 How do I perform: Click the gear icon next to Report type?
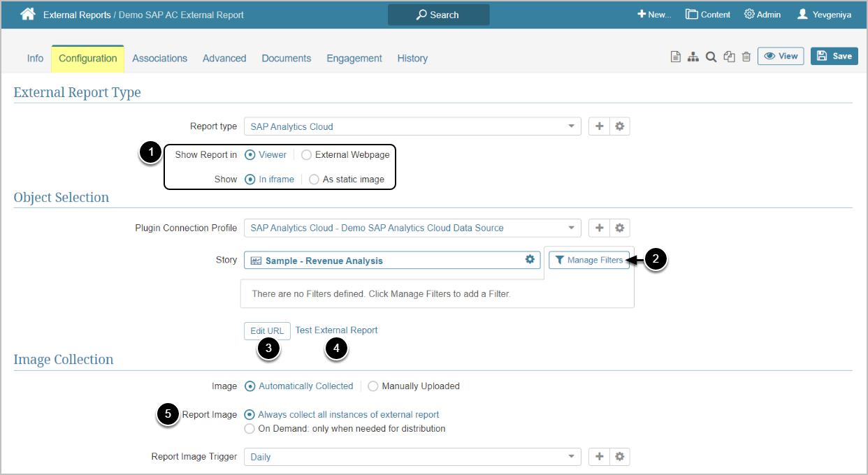620,126
